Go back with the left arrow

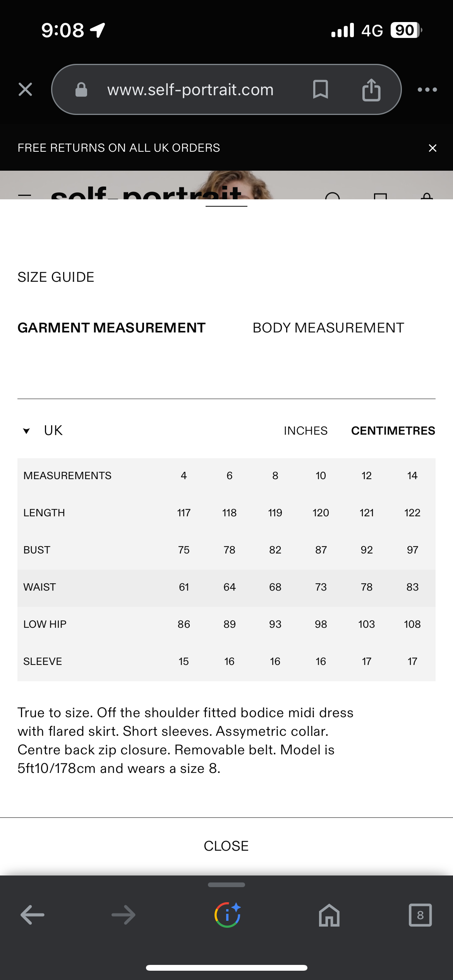[33, 915]
